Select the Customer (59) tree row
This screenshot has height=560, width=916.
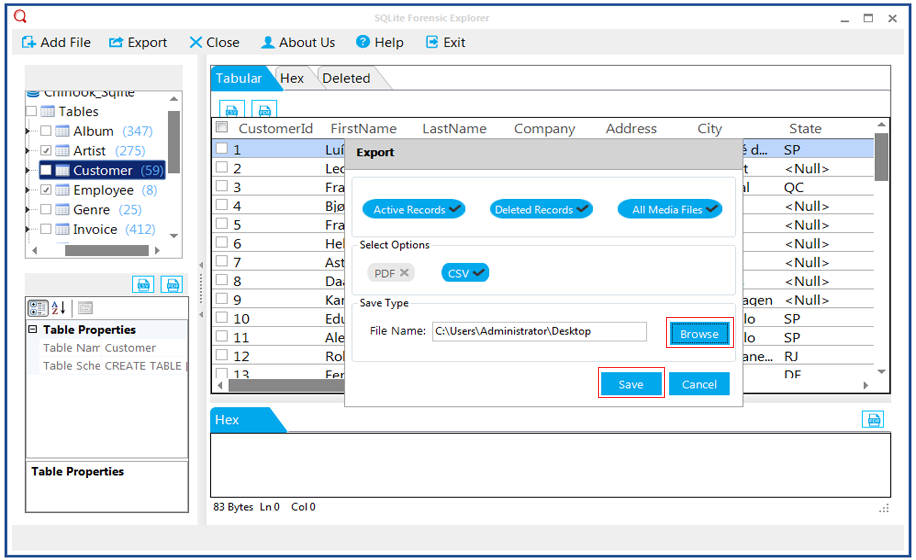(102, 171)
